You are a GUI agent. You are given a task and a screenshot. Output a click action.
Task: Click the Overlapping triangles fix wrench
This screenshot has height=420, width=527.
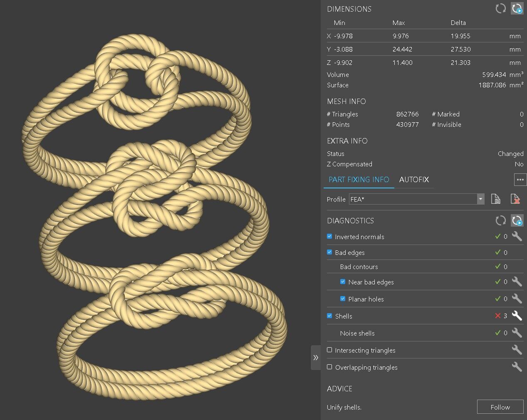click(x=517, y=367)
